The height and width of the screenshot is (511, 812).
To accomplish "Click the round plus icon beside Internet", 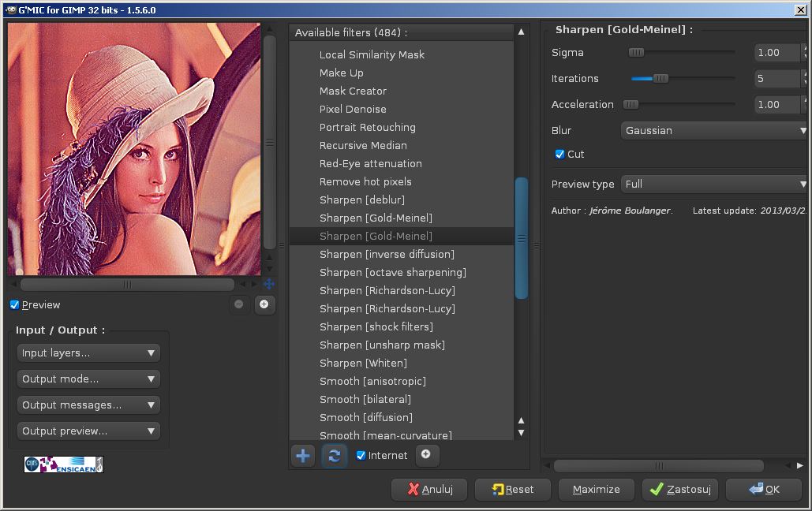I will tap(426, 454).
